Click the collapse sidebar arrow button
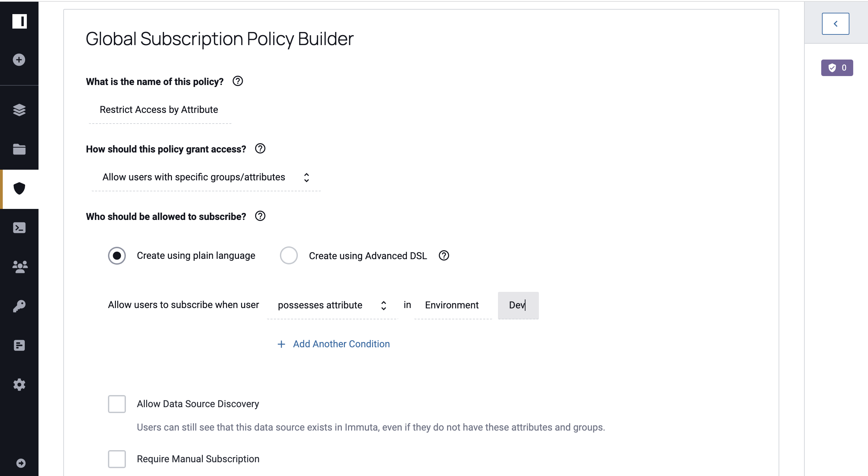 pyautogui.click(x=836, y=23)
